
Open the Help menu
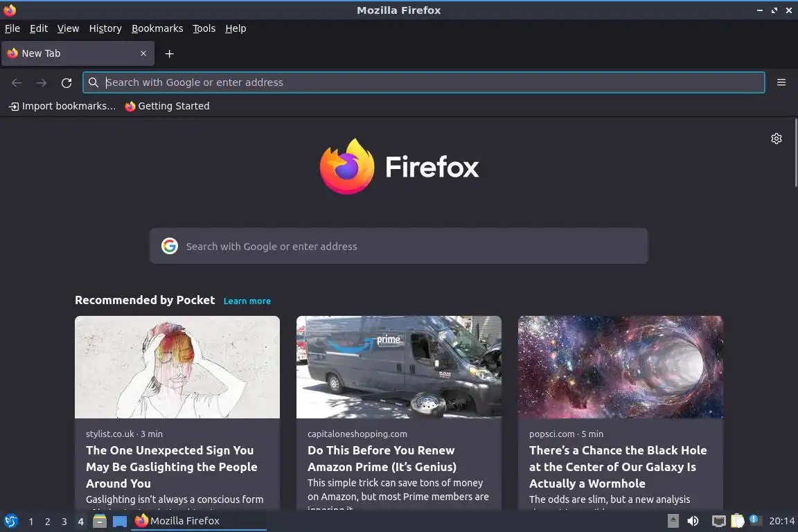tap(236, 28)
